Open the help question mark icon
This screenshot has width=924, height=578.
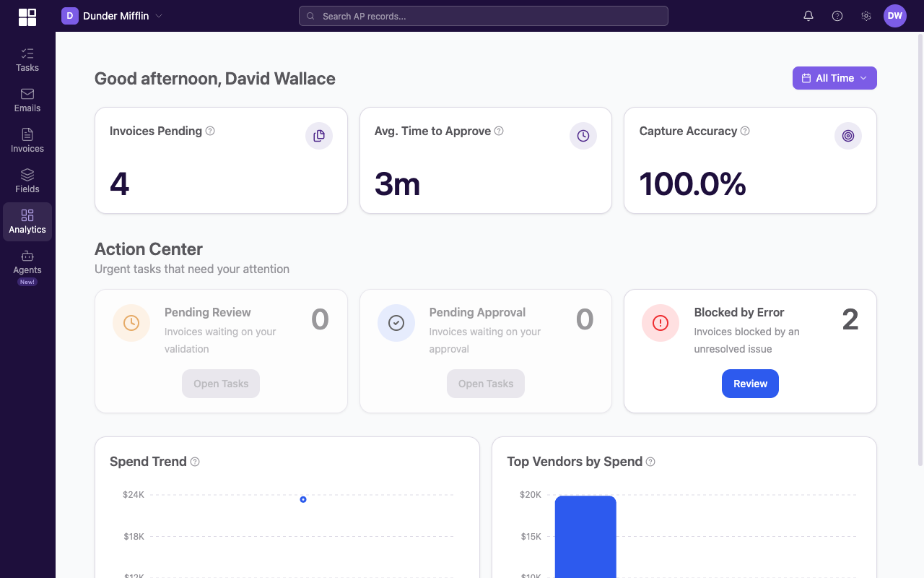[x=837, y=16]
